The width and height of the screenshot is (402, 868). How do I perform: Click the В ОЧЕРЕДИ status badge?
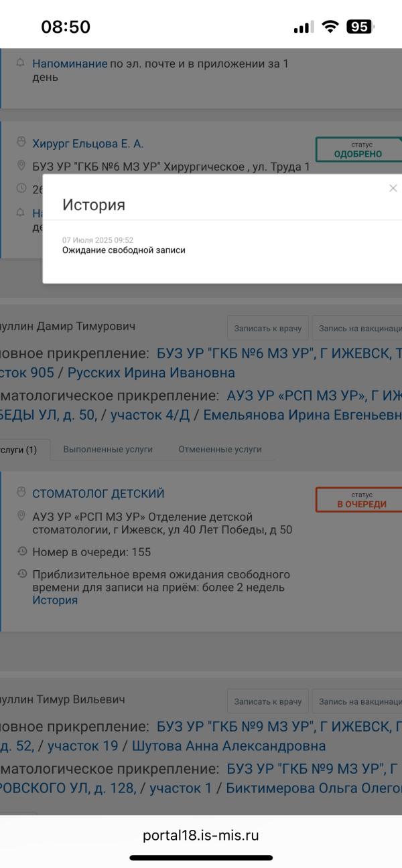pos(360,500)
